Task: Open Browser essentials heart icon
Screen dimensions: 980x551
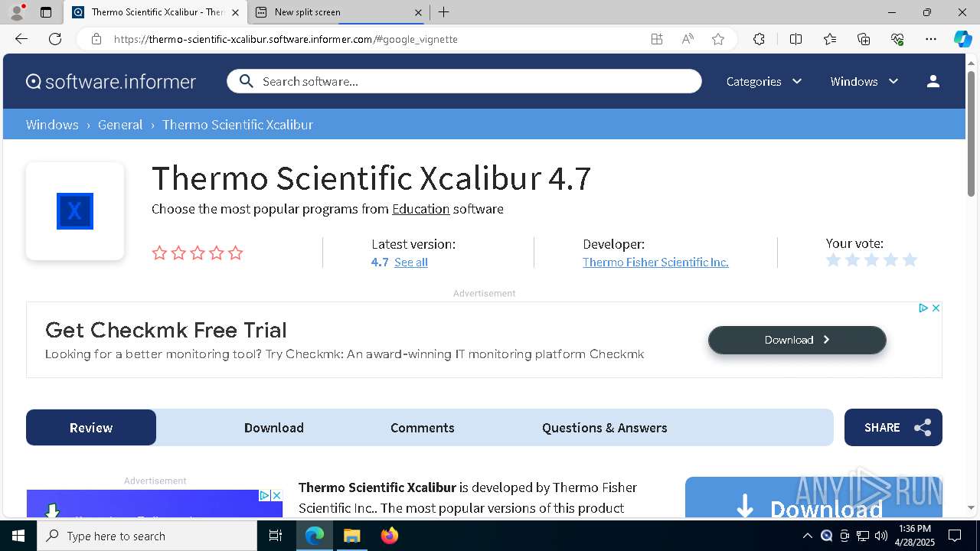Action: pos(897,39)
